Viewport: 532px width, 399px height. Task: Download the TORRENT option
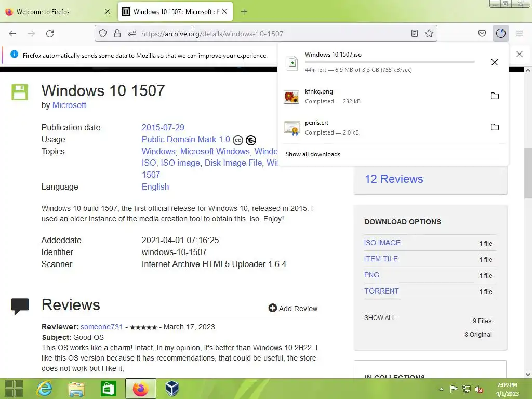[x=381, y=291]
